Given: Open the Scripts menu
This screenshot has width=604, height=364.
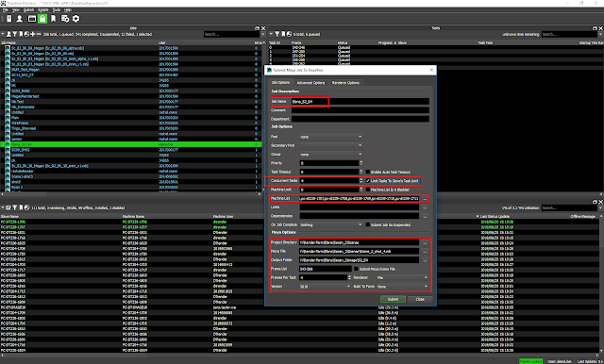Looking at the screenshot, I should point(43,10).
